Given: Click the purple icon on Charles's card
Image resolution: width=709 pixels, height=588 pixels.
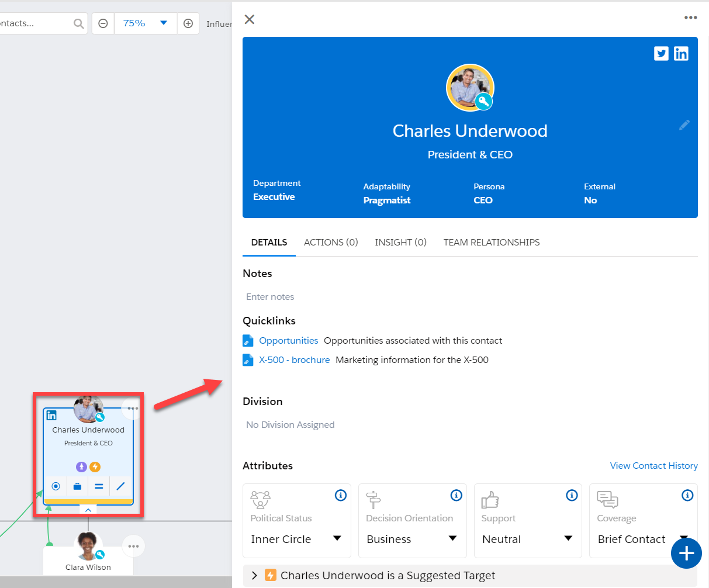Looking at the screenshot, I should click(x=81, y=467).
